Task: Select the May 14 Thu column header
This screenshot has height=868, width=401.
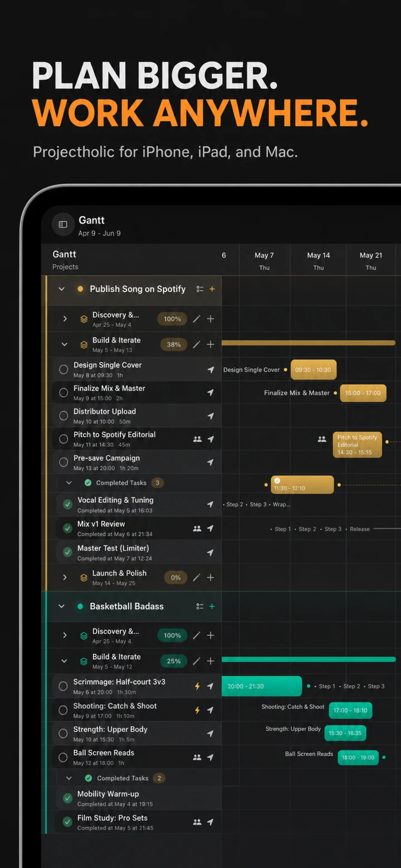Action: click(319, 261)
